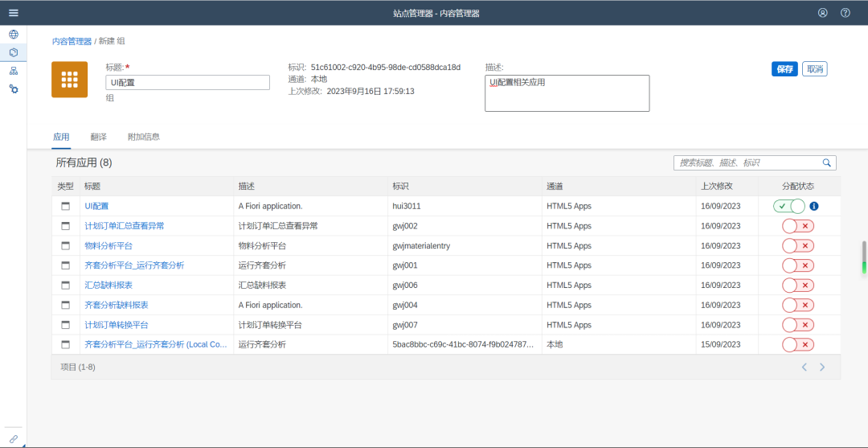Click type icon in 物料分析平台 row
Viewport: 868px width, 448px height.
(65, 246)
